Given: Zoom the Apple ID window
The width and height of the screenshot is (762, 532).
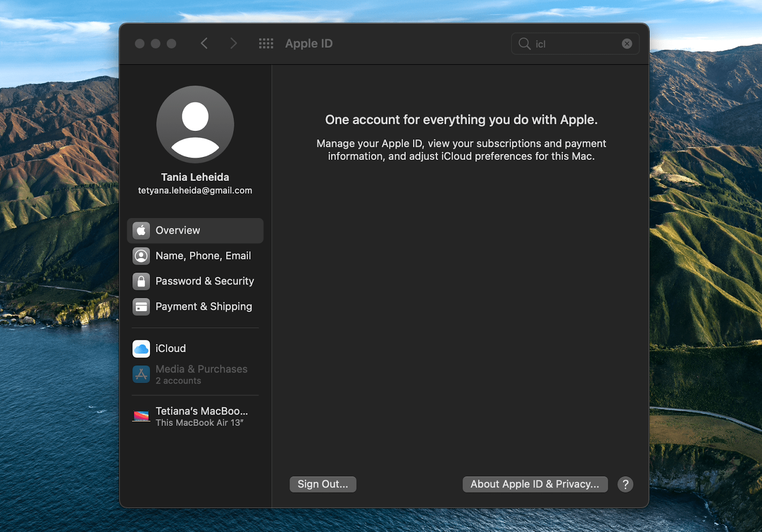Looking at the screenshot, I should tap(171, 44).
